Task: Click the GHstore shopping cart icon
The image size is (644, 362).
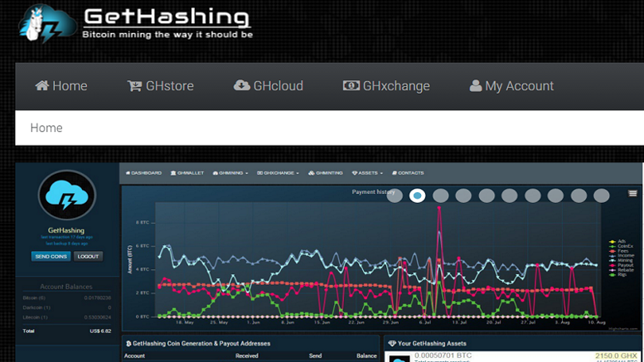Action: click(134, 86)
